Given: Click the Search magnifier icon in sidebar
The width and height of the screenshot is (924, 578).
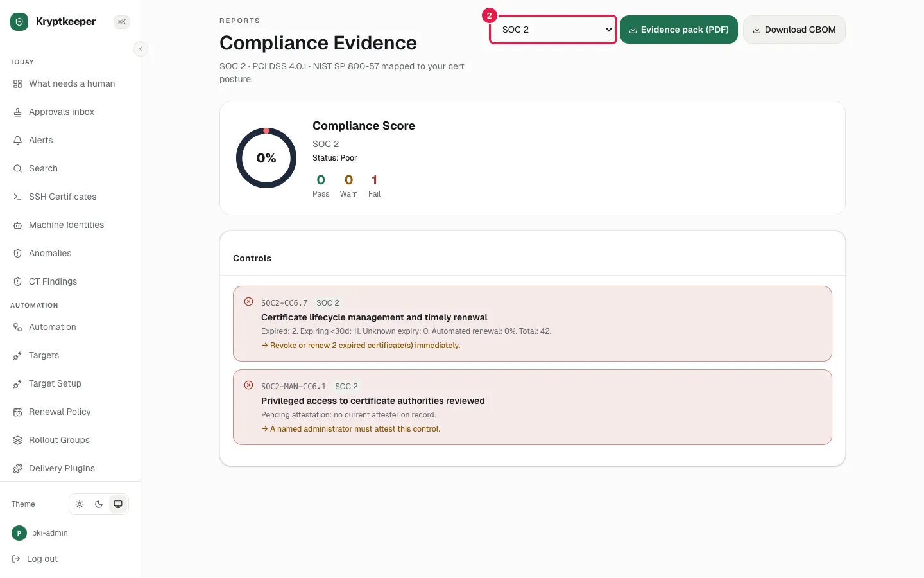Looking at the screenshot, I should tap(17, 168).
